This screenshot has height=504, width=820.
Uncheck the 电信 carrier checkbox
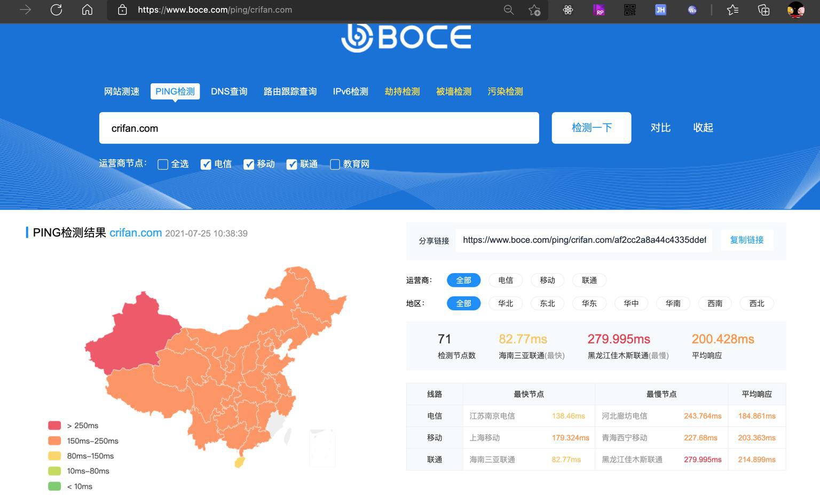click(x=206, y=164)
